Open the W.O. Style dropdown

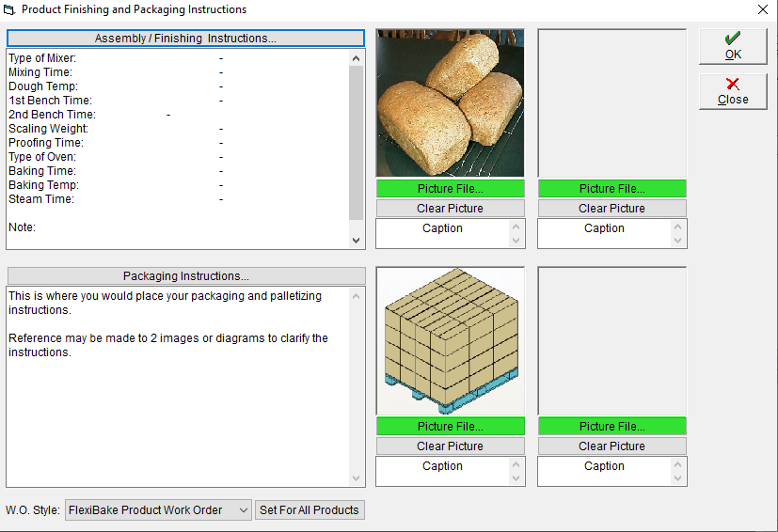coord(158,510)
